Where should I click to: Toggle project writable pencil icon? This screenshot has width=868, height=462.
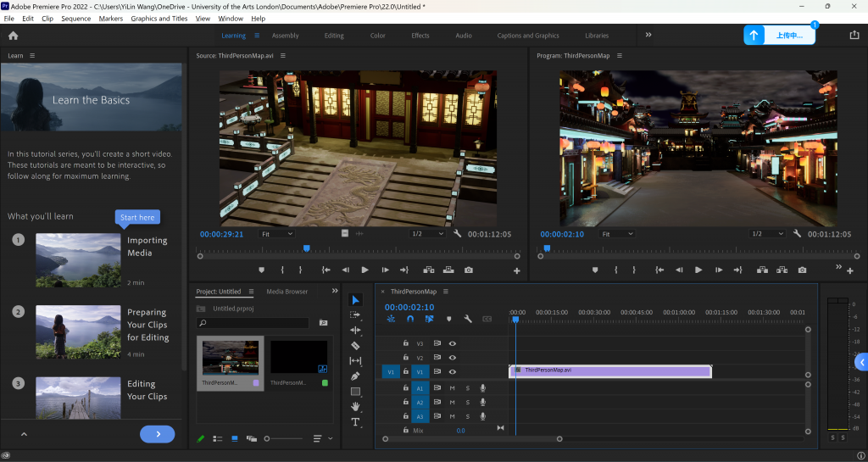(200, 439)
